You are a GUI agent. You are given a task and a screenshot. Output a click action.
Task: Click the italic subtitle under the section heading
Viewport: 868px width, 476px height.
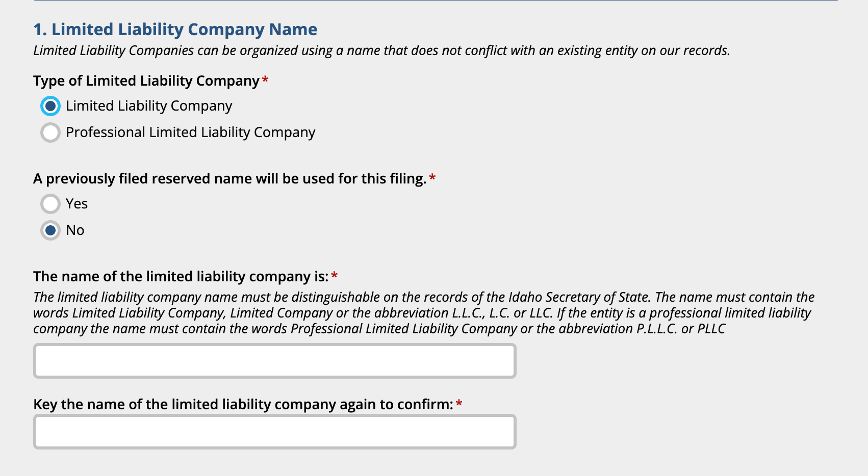pyautogui.click(x=381, y=50)
